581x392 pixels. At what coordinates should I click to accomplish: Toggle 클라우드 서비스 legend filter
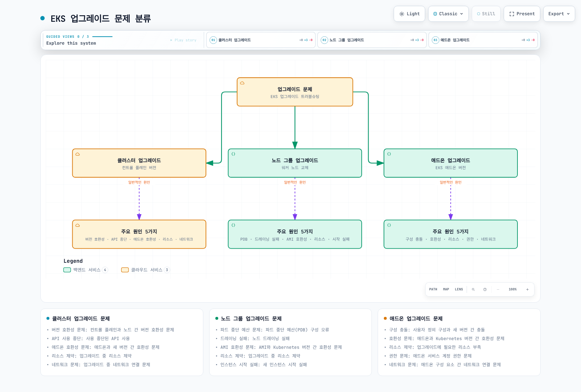pos(145,270)
